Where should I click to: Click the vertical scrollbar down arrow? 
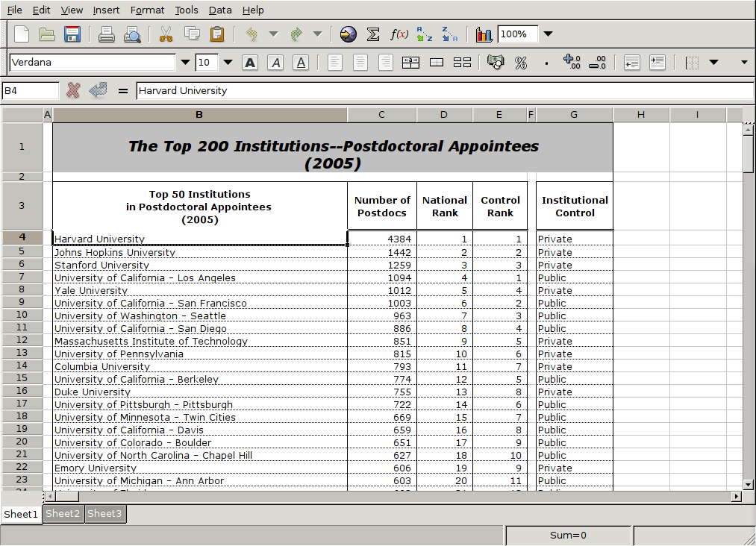tap(748, 485)
